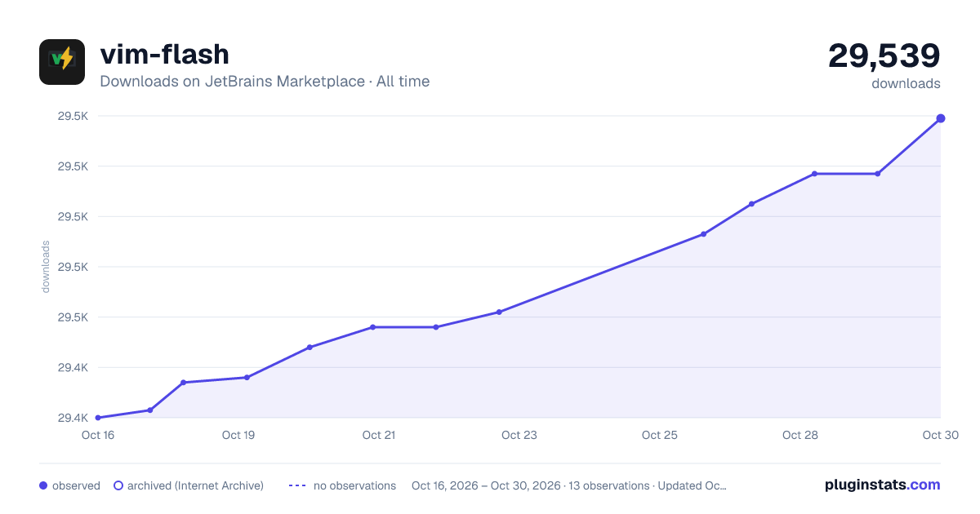The width and height of the screenshot is (980, 514).
Task: Click the Oct 19 x-axis label
Action: pos(238,435)
